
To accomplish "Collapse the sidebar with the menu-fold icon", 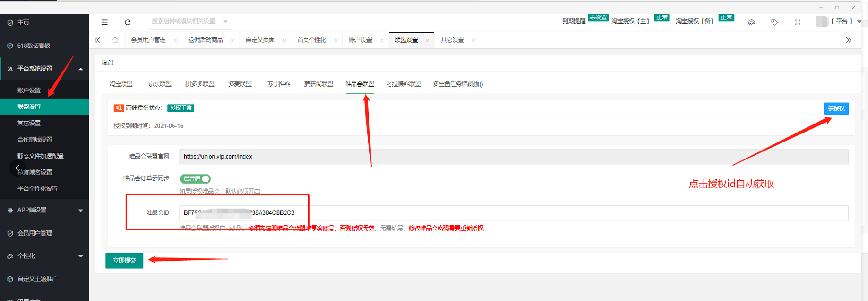I will point(104,22).
